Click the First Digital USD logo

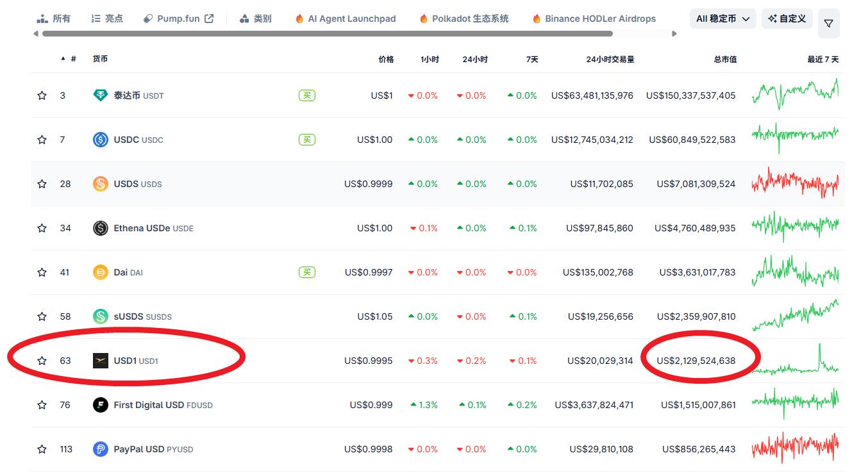[x=101, y=405]
